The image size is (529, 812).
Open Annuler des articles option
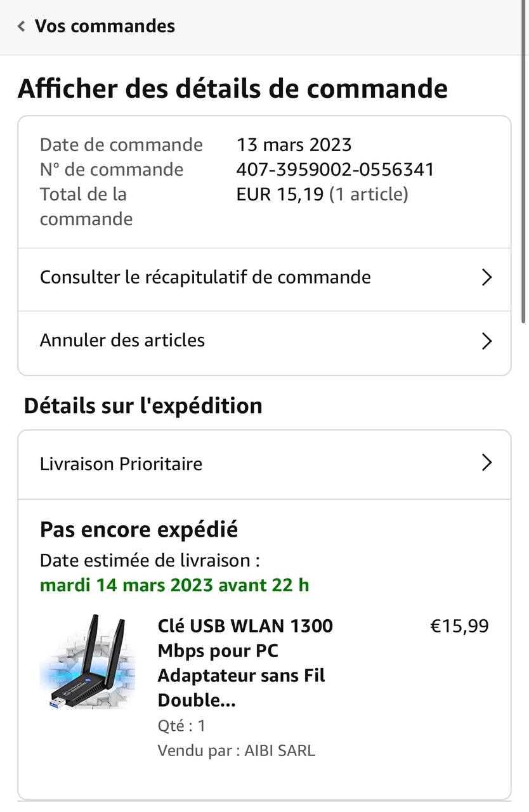[x=122, y=341]
